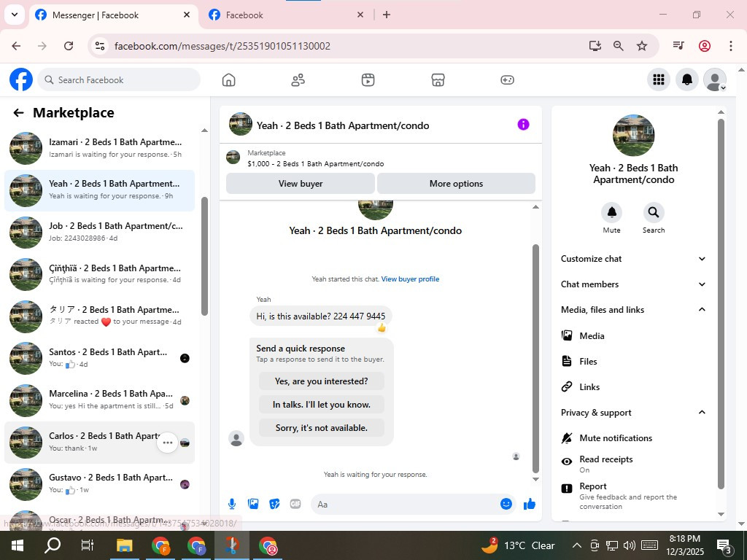Viewport: 747px width, 560px height.
Task: Reload the page
Action: click(x=69, y=46)
